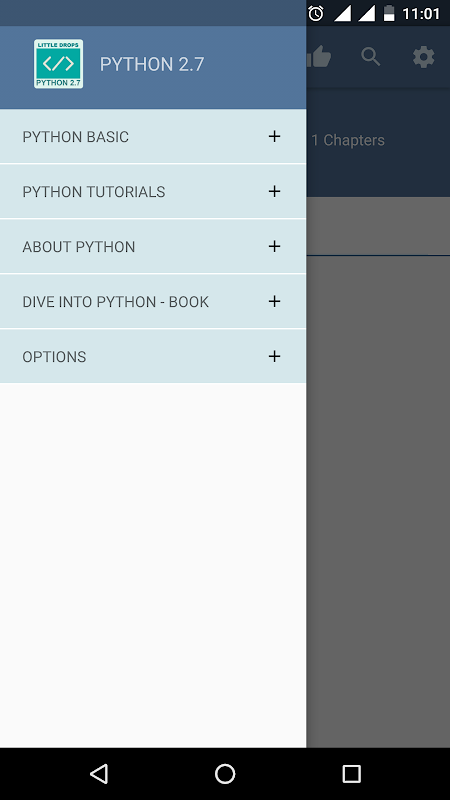This screenshot has width=450, height=800.
Task: Open the ABOUT PYTHON section label
Action: tap(79, 247)
